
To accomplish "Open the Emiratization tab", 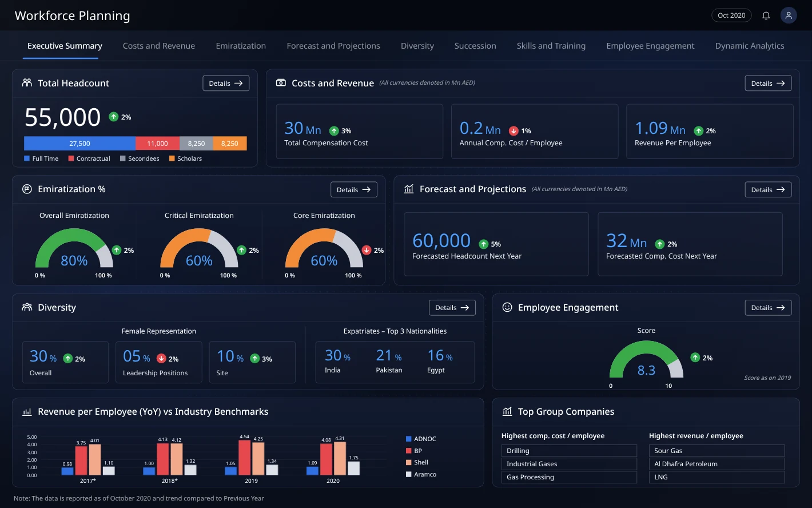I will (x=241, y=46).
